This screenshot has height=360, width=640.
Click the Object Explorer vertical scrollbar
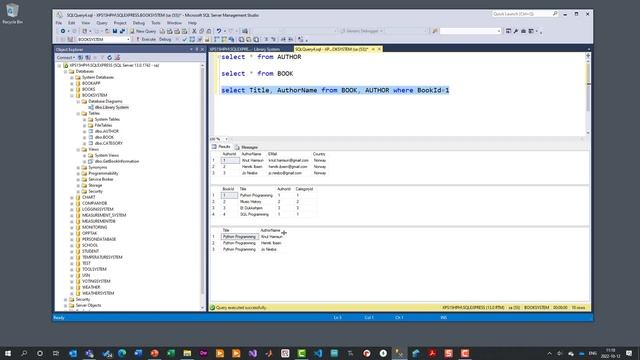coord(202,180)
